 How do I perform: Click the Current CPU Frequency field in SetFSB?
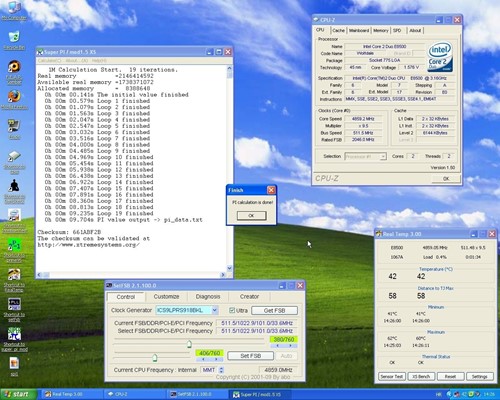278,370
